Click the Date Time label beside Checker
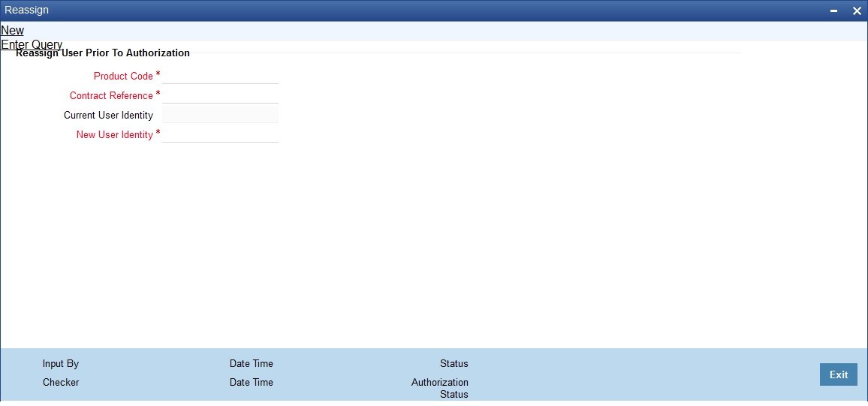The image size is (868, 406). [252, 382]
